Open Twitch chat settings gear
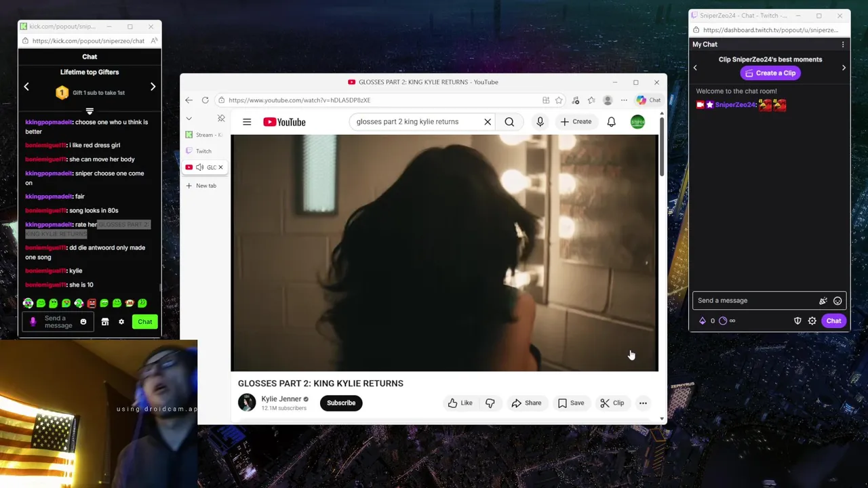The width and height of the screenshot is (868, 488). click(x=812, y=321)
